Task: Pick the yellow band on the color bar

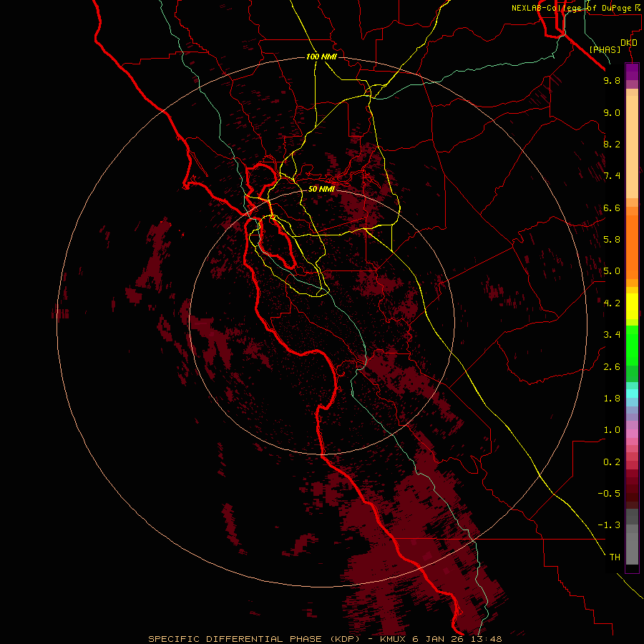Action: (632, 306)
